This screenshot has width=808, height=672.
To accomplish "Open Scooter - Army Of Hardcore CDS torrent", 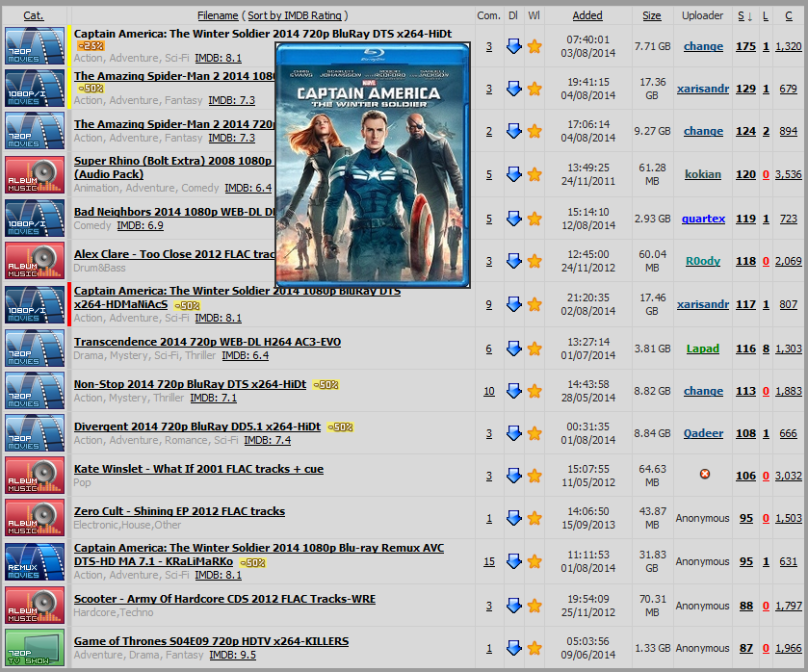I will pyautogui.click(x=224, y=598).
